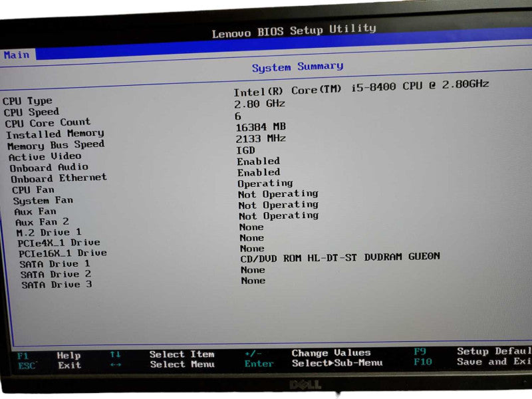The width and height of the screenshot is (532, 399).
Task: Click the core count value 6
Action: click(x=238, y=116)
